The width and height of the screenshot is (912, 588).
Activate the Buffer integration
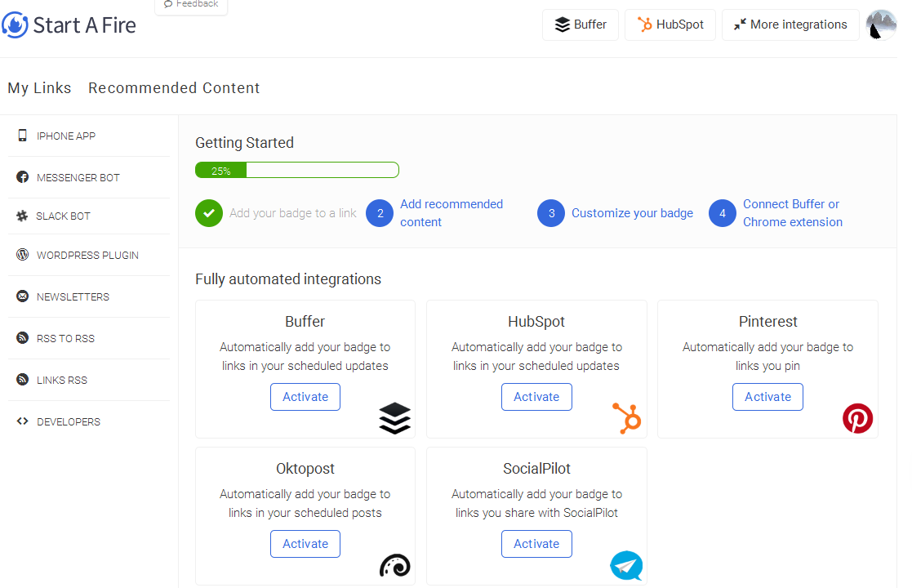click(x=305, y=397)
